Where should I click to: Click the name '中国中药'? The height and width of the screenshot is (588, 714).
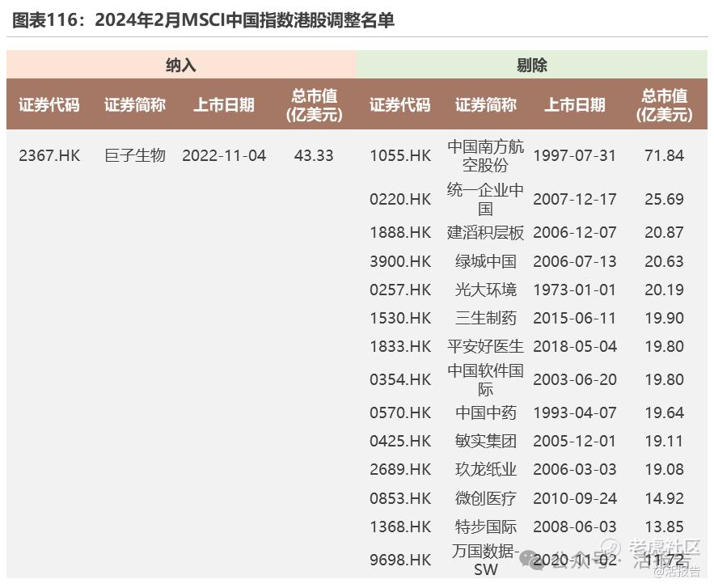[485, 412]
